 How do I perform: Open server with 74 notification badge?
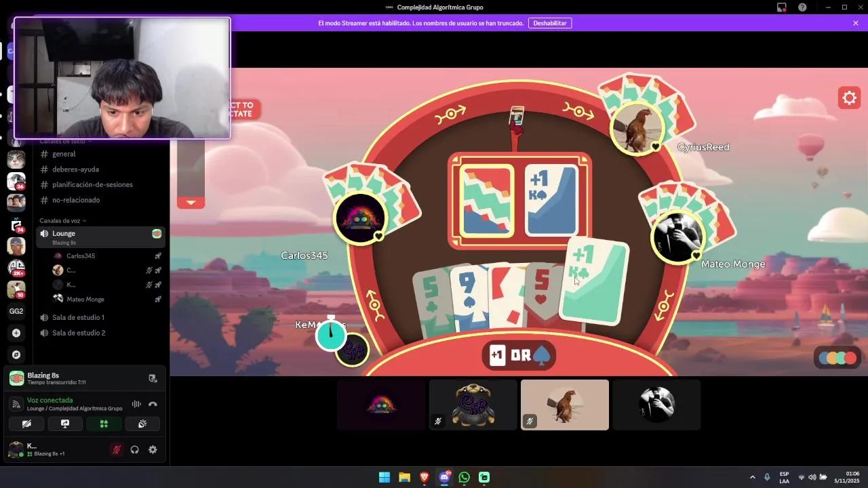click(x=16, y=224)
